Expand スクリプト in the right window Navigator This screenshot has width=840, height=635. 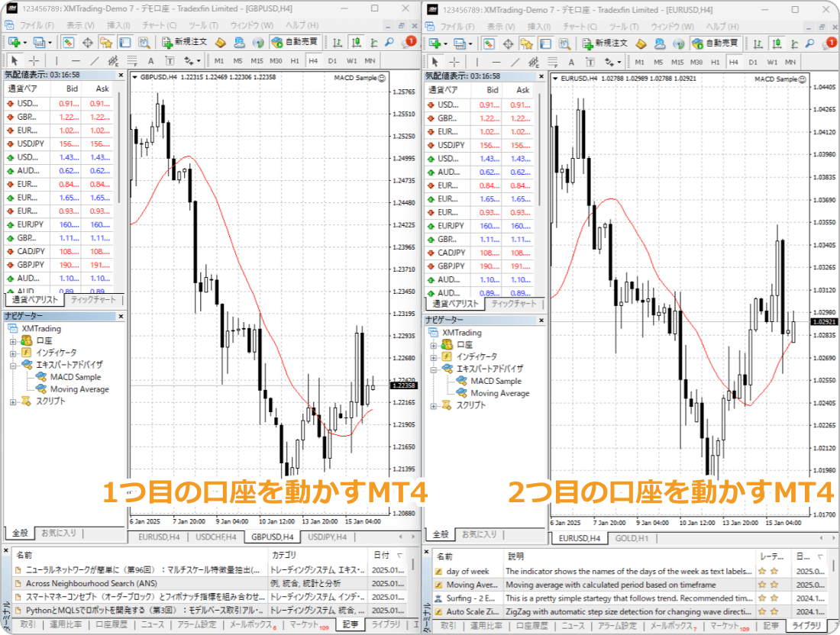434,406
